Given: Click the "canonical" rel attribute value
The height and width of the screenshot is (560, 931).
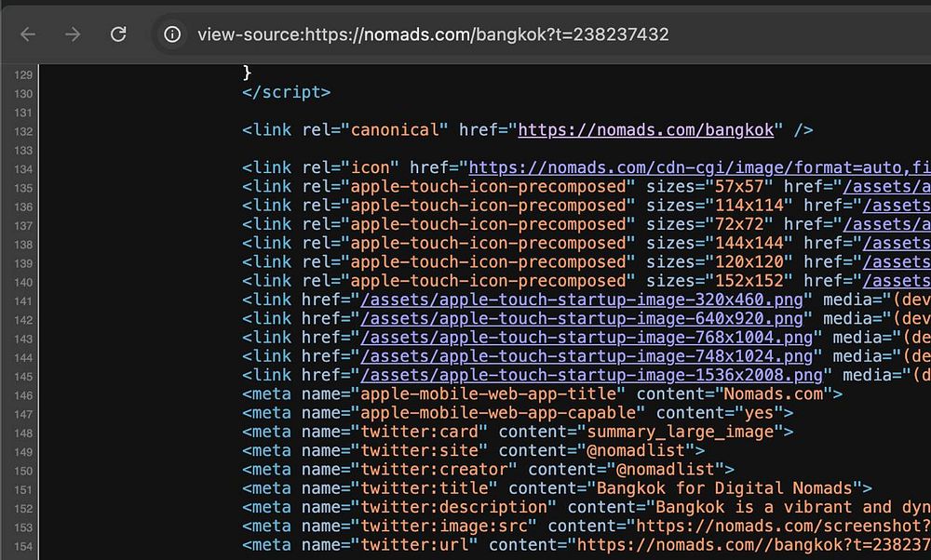Looking at the screenshot, I should point(394,130).
